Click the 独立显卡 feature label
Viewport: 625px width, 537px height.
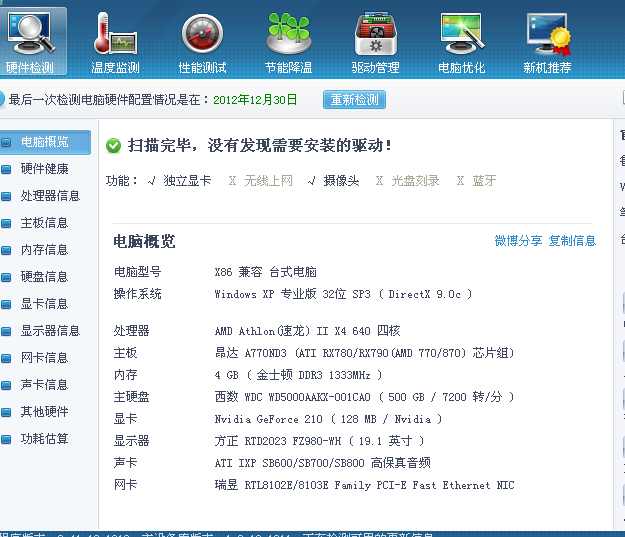coord(187,181)
